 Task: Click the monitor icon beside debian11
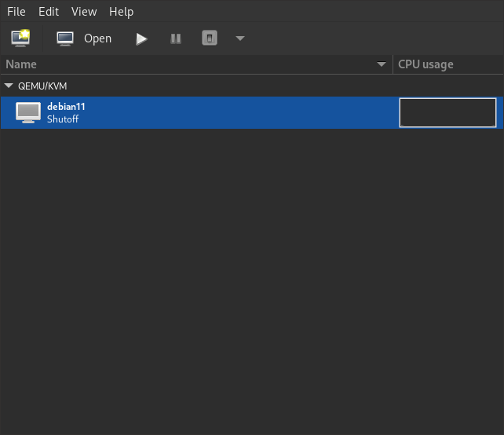click(x=28, y=112)
